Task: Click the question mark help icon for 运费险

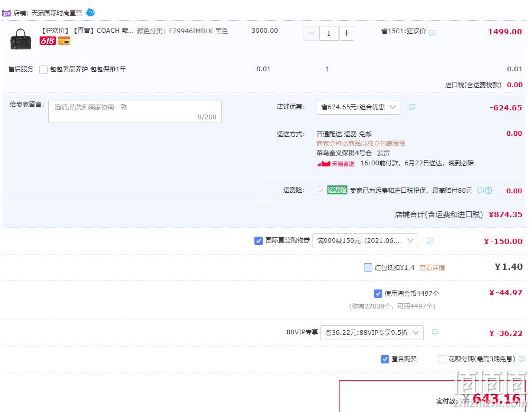Action: [488, 190]
